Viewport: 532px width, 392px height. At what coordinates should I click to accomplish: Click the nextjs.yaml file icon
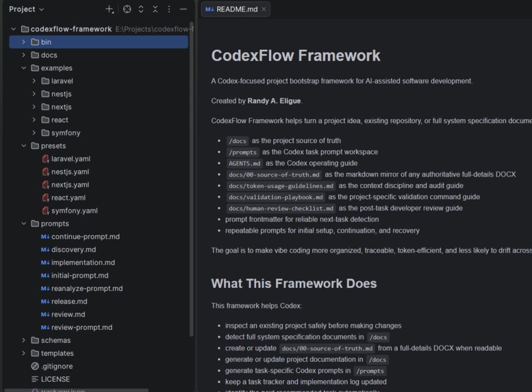45,185
